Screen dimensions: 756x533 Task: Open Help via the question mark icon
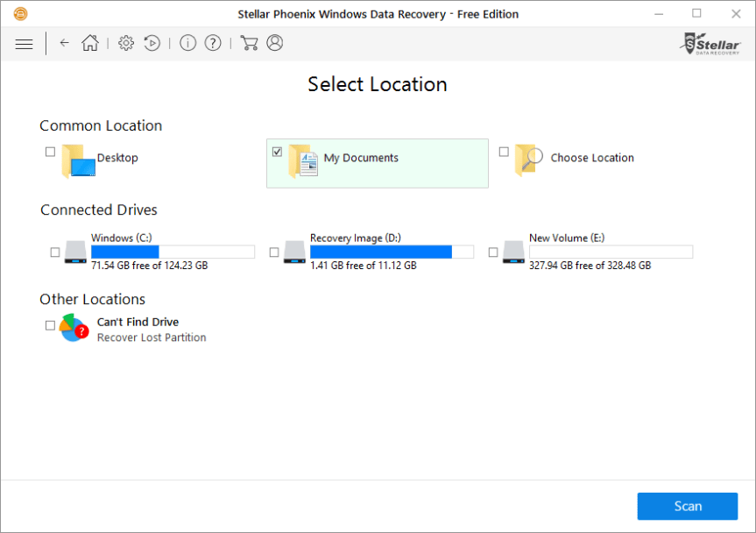click(x=213, y=43)
